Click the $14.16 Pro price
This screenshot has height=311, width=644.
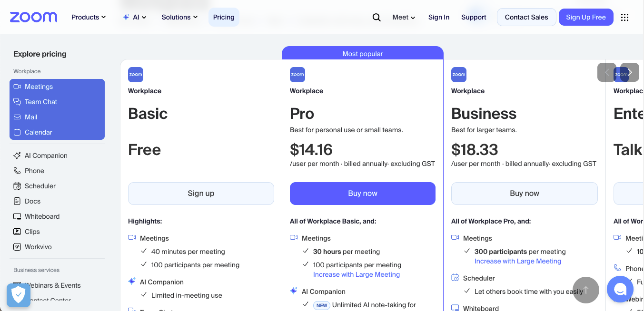(311, 150)
